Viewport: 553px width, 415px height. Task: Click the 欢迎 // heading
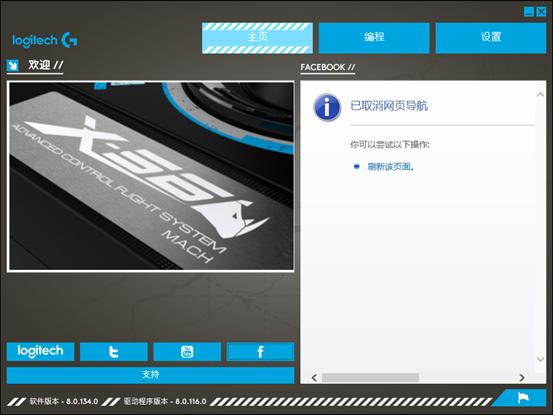point(46,65)
